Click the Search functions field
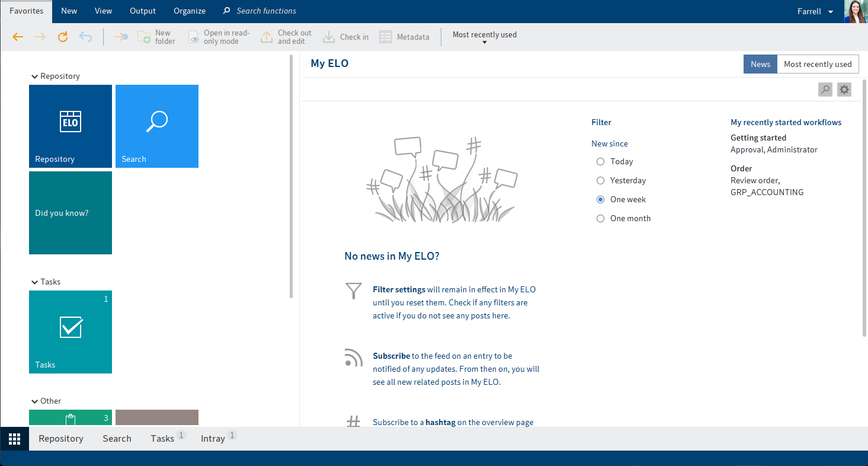The width and height of the screenshot is (868, 466). point(266,11)
